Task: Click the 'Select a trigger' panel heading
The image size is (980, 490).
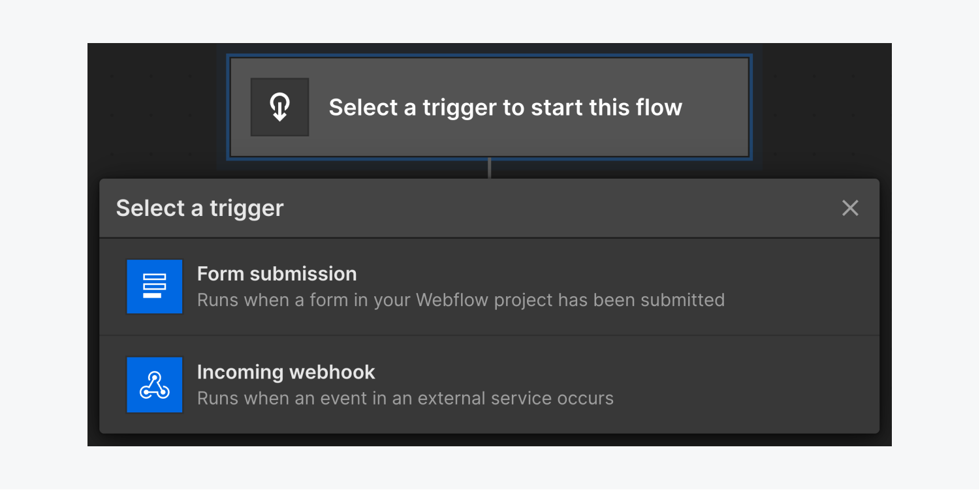Action: tap(200, 208)
